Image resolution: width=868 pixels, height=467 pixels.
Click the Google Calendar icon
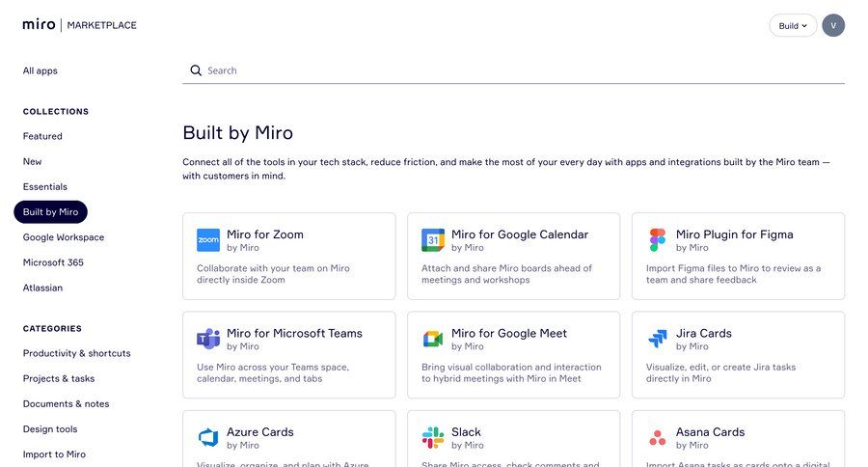[433, 240]
